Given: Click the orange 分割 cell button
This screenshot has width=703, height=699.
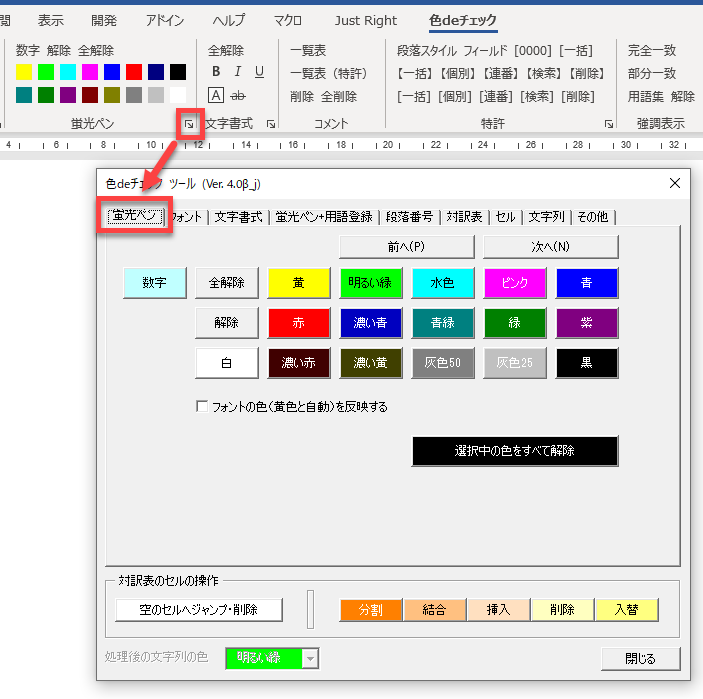Looking at the screenshot, I should click(370, 609).
